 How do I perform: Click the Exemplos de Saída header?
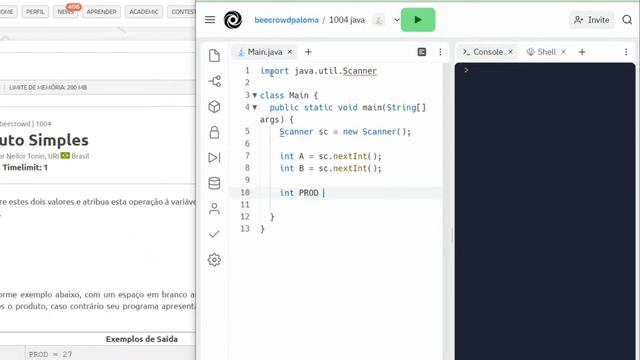142,339
